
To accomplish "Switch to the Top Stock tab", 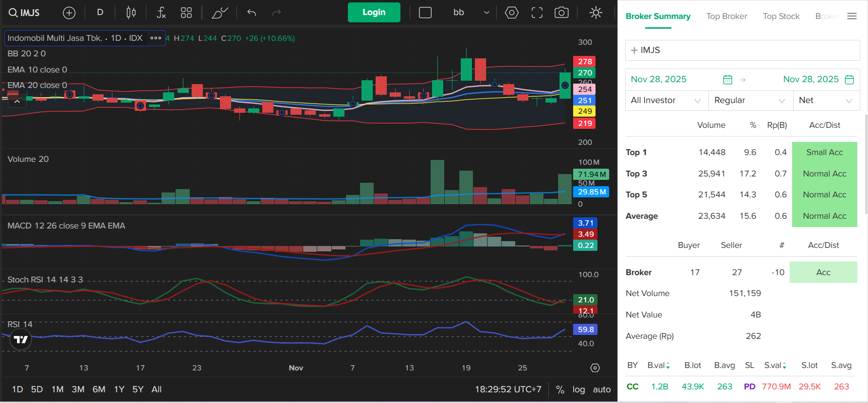I will coord(781,17).
